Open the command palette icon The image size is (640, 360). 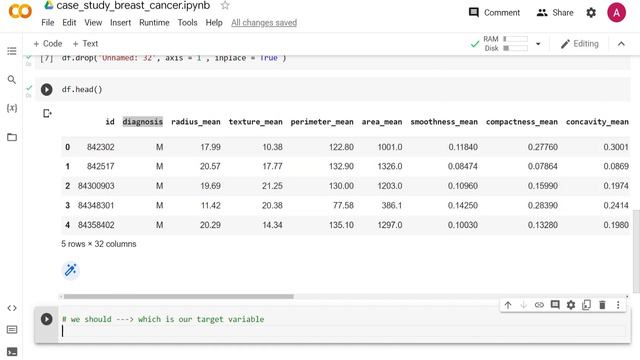[12, 329]
